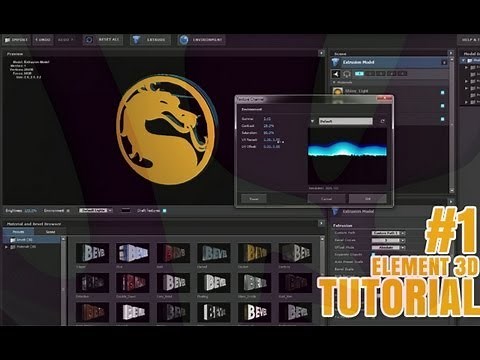Click the Saturation value in Environment dialog
The width and height of the screenshot is (480, 360).
(x=269, y=133)
